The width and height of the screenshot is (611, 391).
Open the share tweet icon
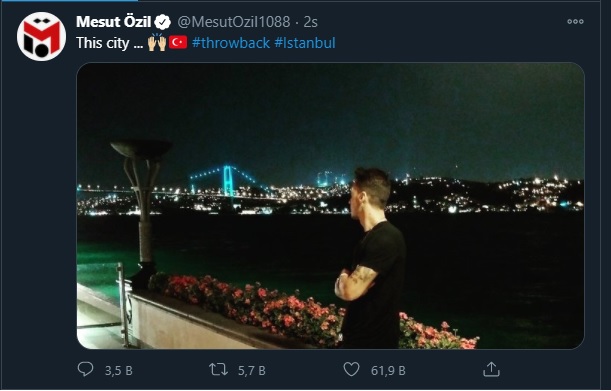pos(491,369)
